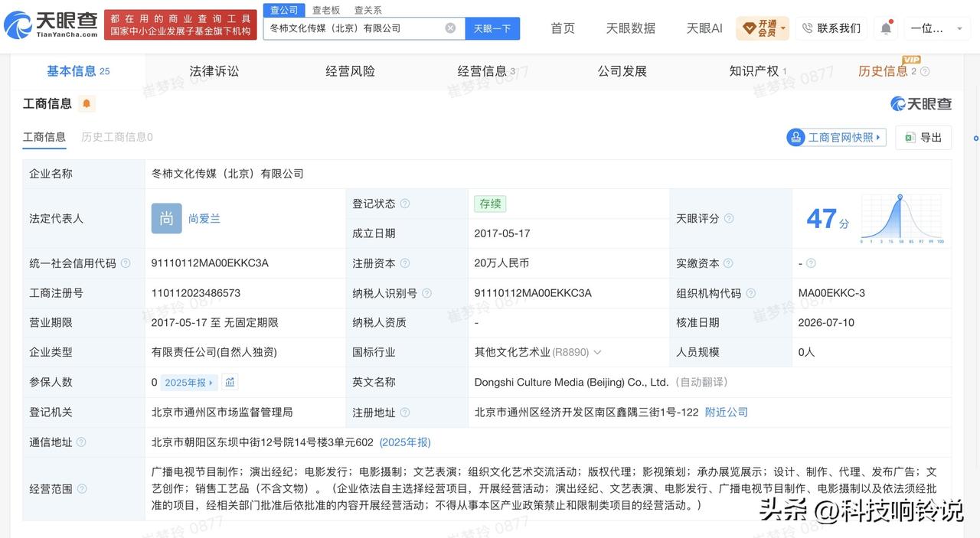Click the phone icon in 联系我们
This screenshot has width=980, height=538.
807,28
